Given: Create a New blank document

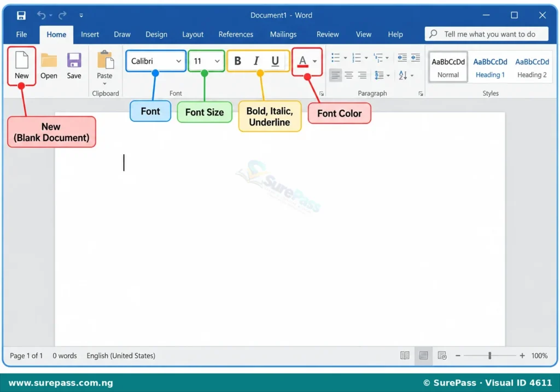Looking at the screenshot, I should 22,65.
